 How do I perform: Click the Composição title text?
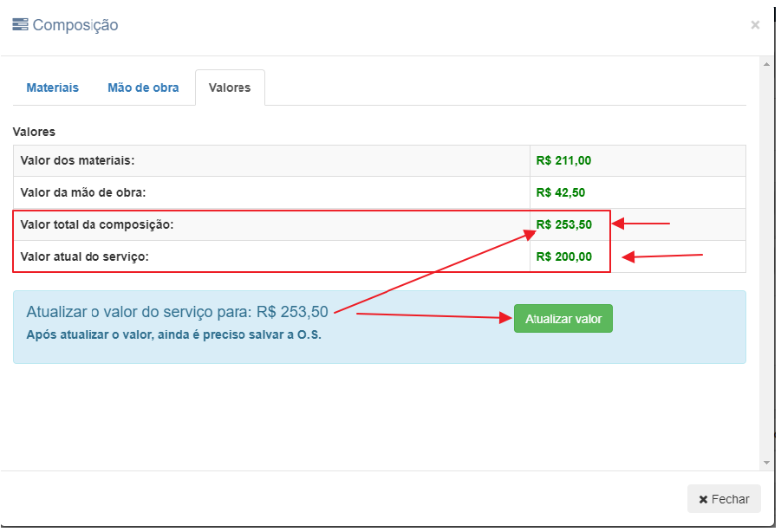75,25
